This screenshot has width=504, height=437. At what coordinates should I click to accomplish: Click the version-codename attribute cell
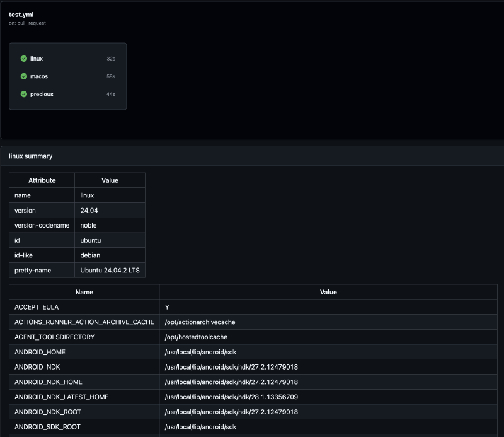42,226
